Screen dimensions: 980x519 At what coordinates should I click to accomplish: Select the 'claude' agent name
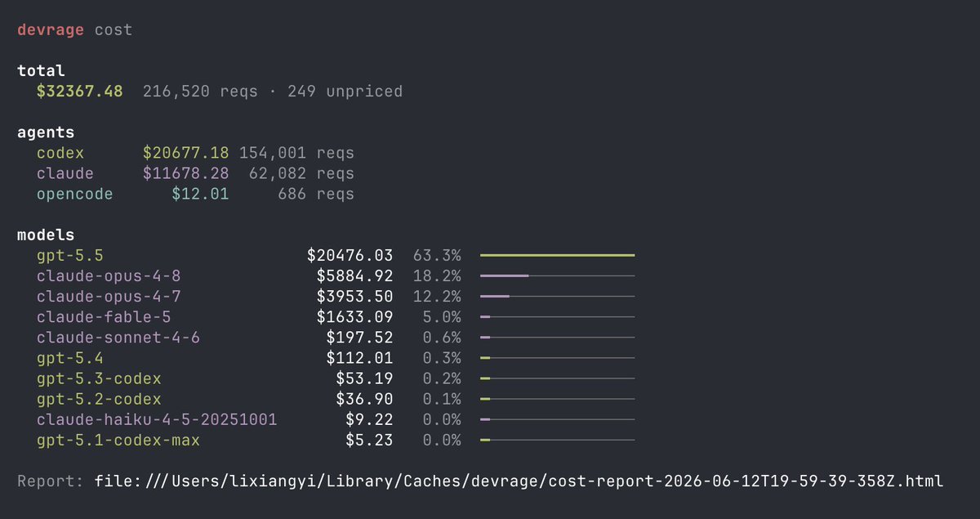[x=65, y=173]
